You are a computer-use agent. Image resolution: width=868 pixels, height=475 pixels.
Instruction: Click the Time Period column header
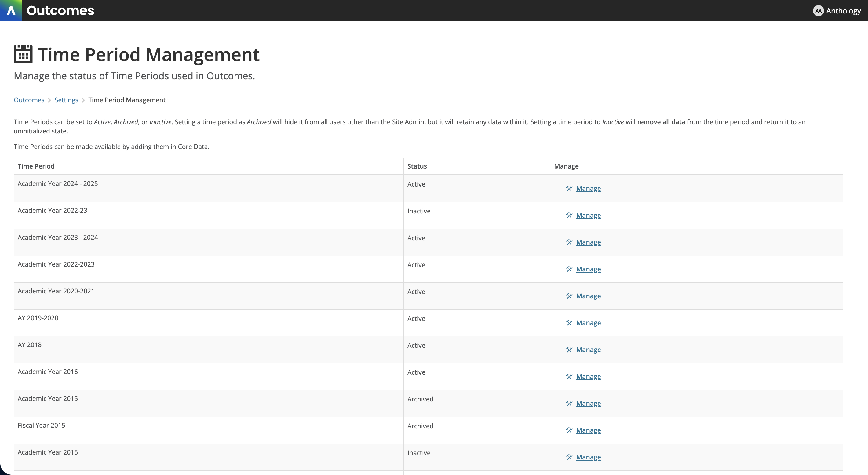(x=36, y=166)
